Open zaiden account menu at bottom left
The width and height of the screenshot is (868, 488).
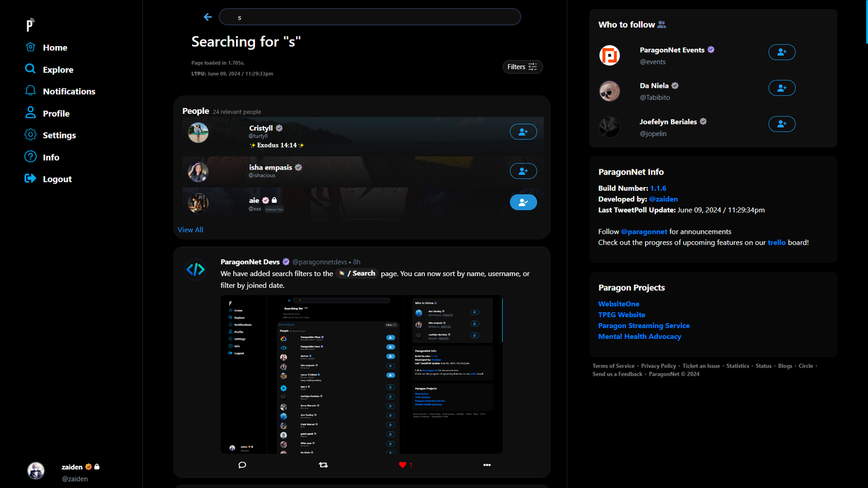(65, 472)
